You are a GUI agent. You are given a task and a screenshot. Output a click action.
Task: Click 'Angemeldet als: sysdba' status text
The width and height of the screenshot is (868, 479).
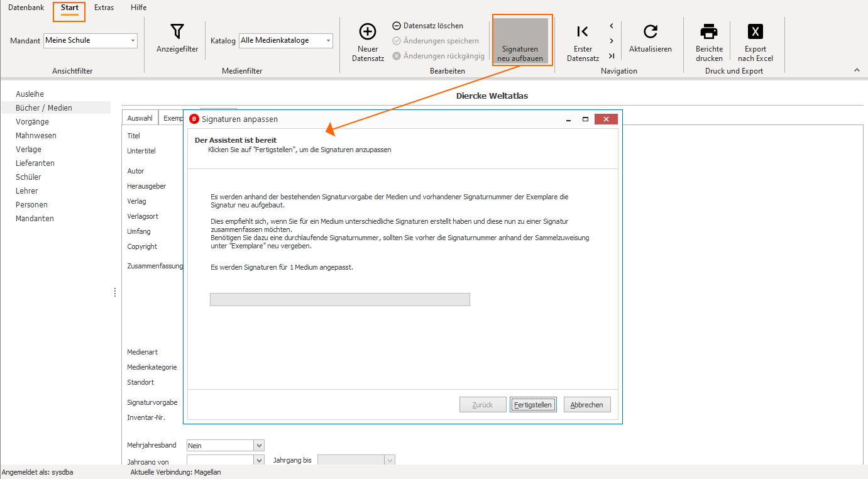(38, 472)
